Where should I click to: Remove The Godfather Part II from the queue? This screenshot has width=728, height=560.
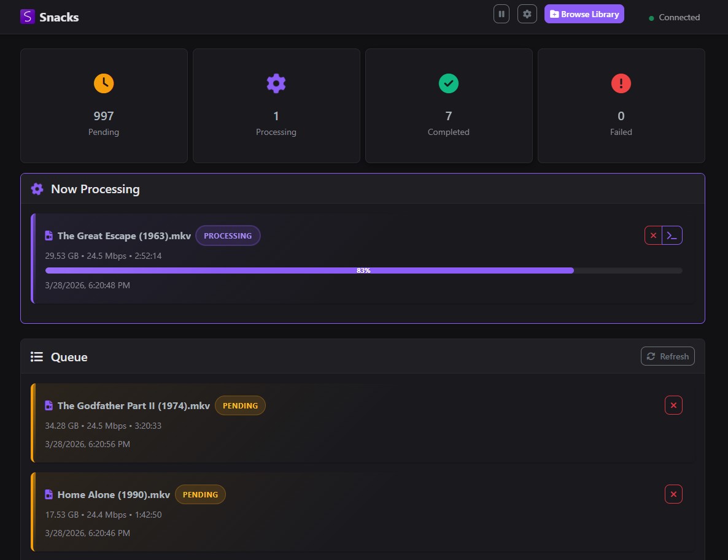pos(673,405)
